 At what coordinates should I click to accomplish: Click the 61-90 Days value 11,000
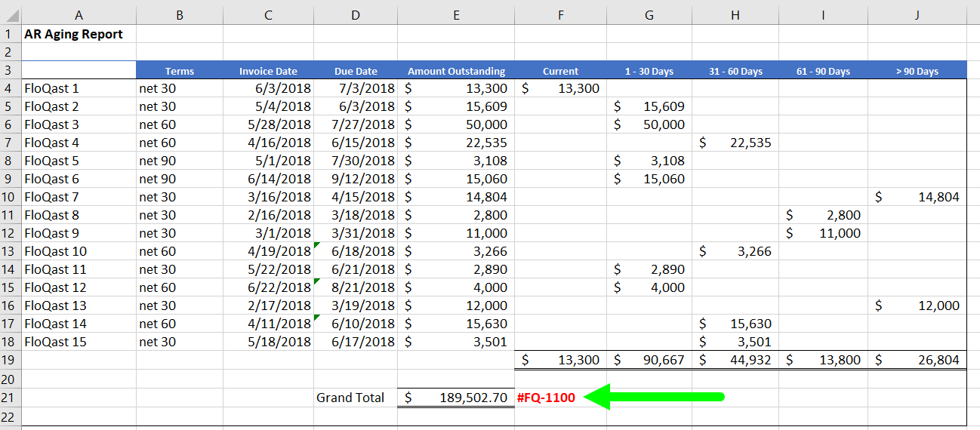pos(823,233)
